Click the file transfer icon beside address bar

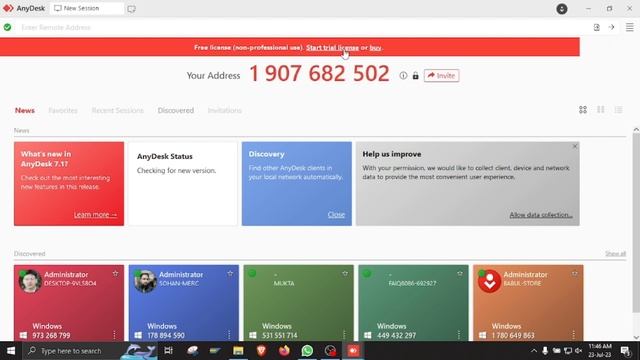point(597,27)
